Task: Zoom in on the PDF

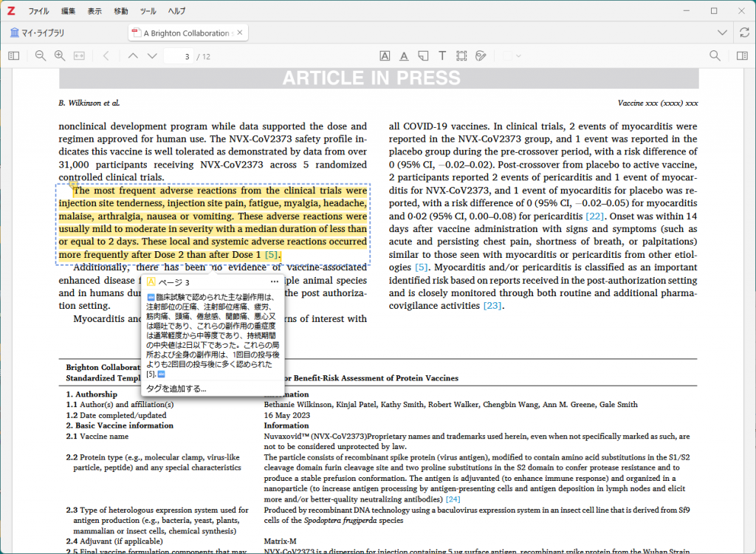Action: pyautogui.click(x=60, y=56)
